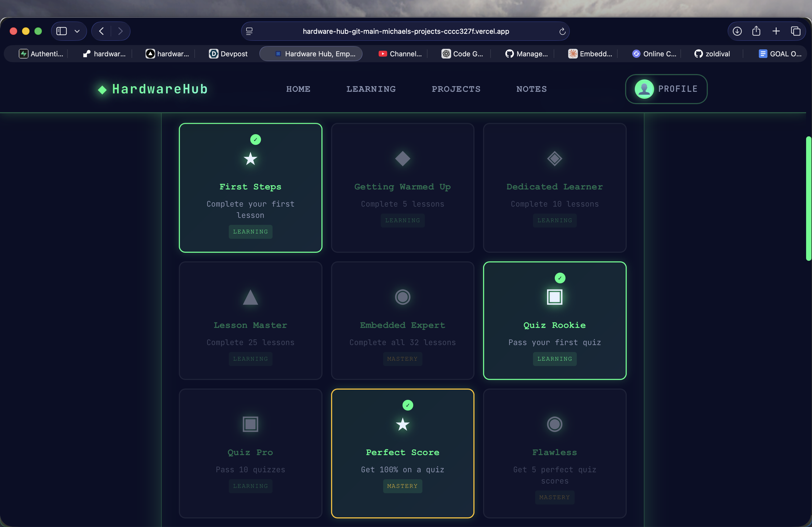Click the Safari downloads icon
This screenshot has height=527, width=812.
(x=737, y=31)
